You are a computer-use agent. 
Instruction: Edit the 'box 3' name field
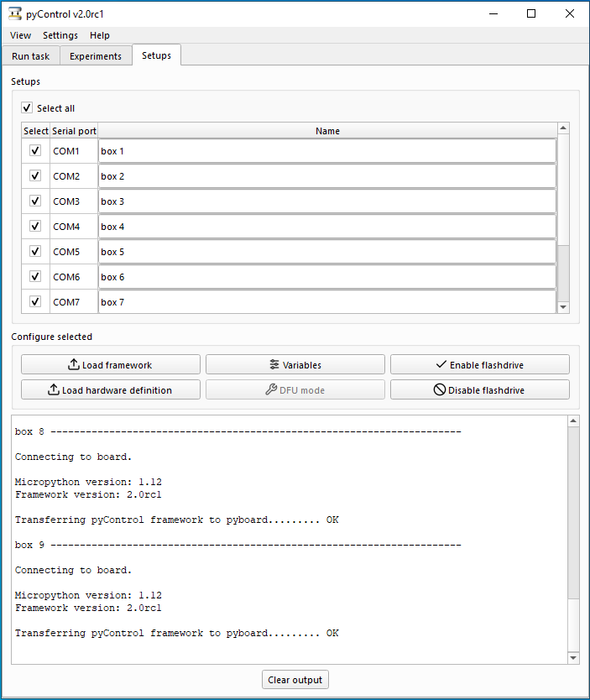click(327, 201)
